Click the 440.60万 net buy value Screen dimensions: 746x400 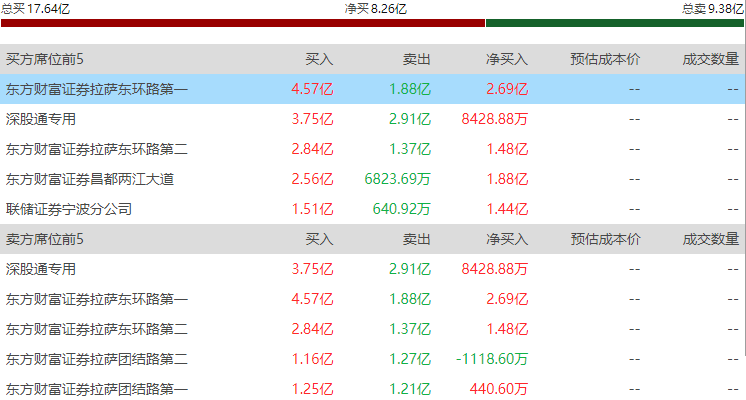(499, 389)
